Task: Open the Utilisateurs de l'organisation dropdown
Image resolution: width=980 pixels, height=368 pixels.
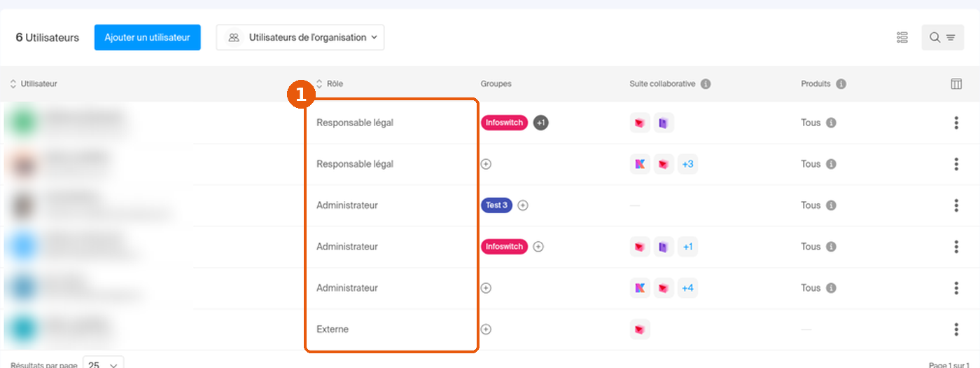Action: pyautogui.click(x=300, y=37)
